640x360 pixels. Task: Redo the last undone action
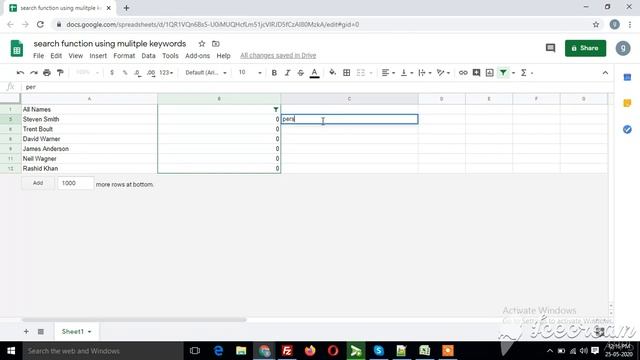pos(33,73)
